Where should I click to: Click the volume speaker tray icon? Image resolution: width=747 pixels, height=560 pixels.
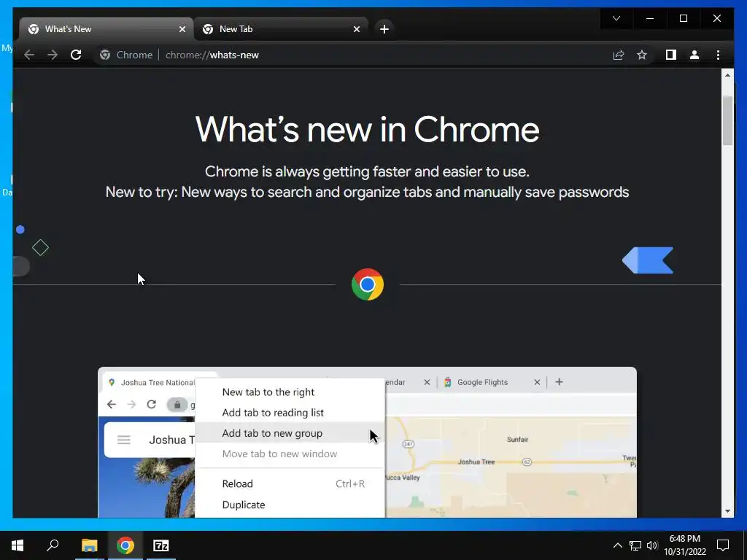651,545
